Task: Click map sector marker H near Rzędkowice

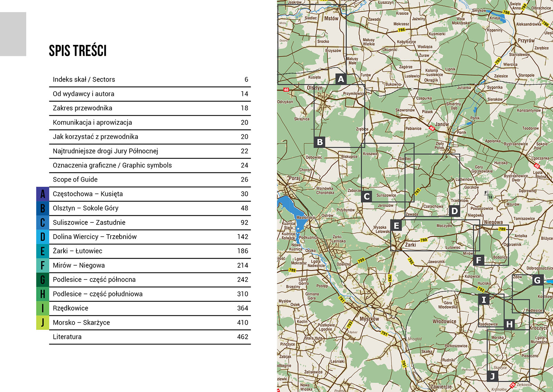Action: point(509,324)
